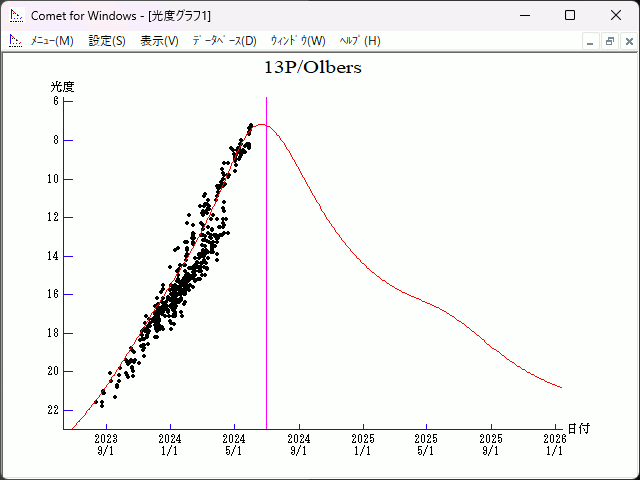Open the ヘルプ(H) help menu
The width and height of the screenshot is (640, 480).
point(360,41)
